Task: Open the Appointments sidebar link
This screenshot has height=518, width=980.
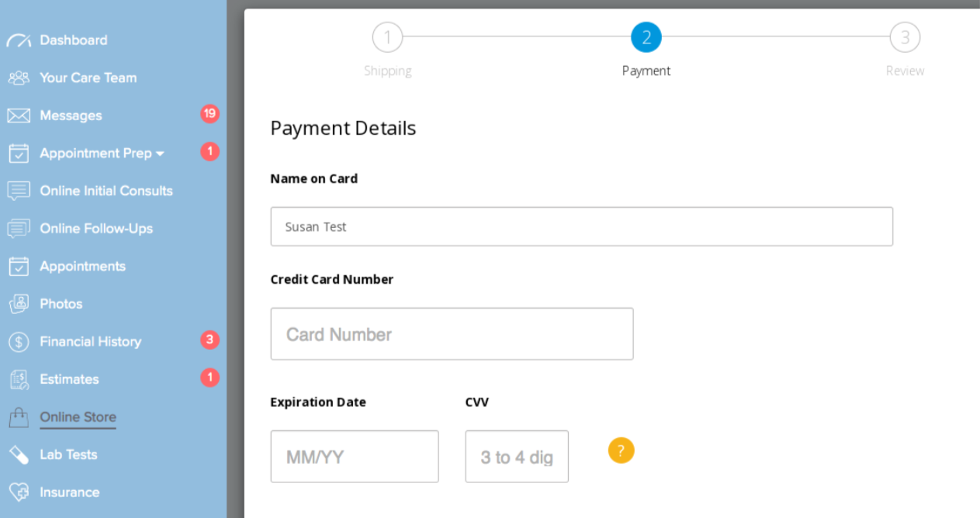Action: coord(82,266)
